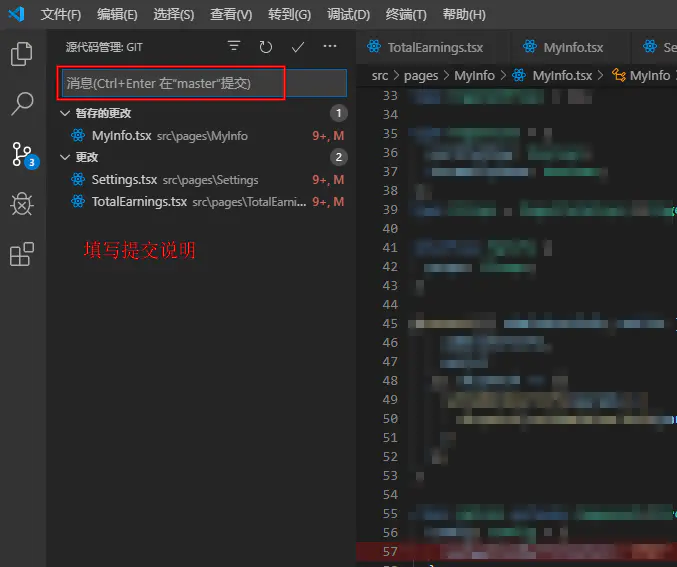Click the 更改 count badge 2
The width and height of the screenshot is (677, 567).
tap(338, 157)
